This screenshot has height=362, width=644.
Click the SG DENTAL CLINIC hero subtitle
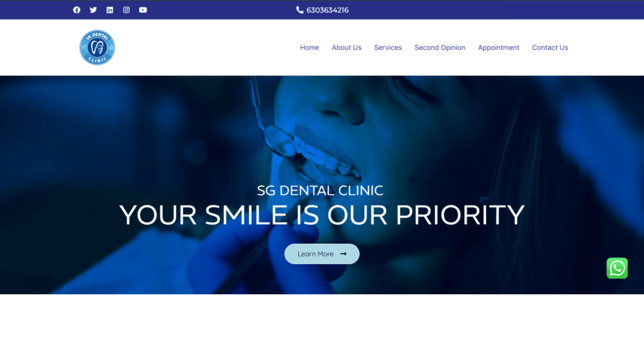(x=320, y=190)
